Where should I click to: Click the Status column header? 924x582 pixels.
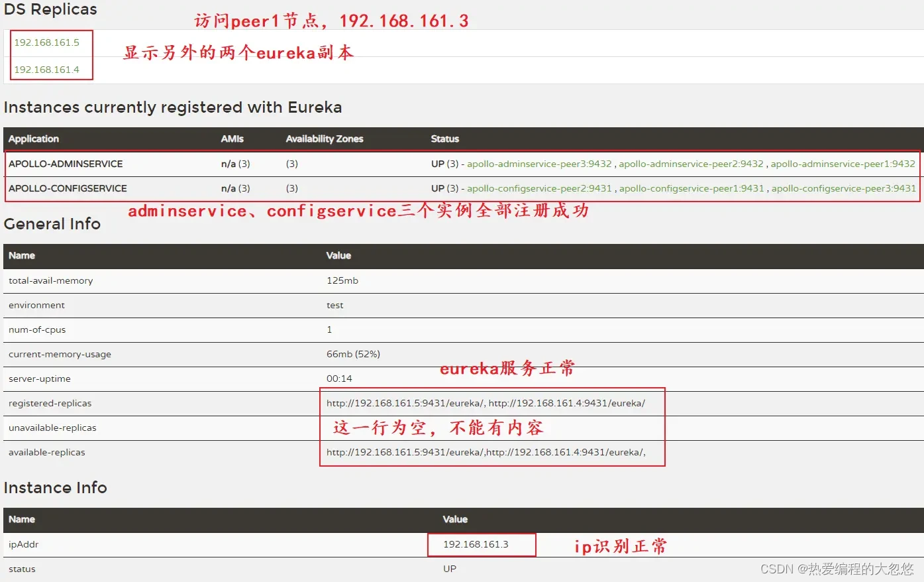pos(444,139)
